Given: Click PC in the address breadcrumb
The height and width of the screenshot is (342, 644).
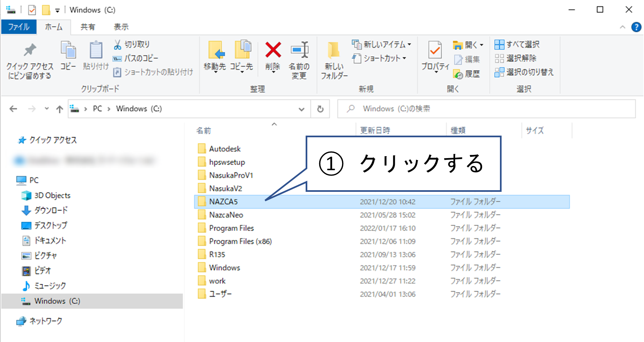Looking at the screenshot, I should (97, 109).
